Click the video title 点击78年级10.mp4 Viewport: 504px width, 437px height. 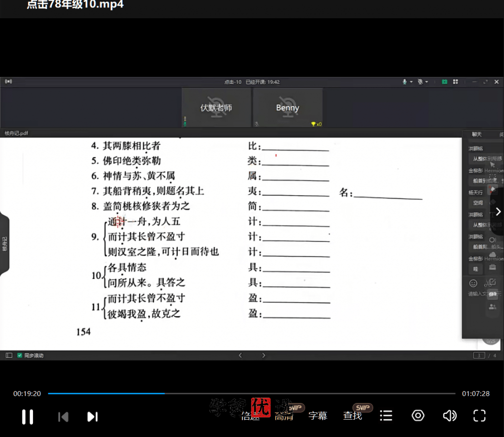[x=75, y=4]
